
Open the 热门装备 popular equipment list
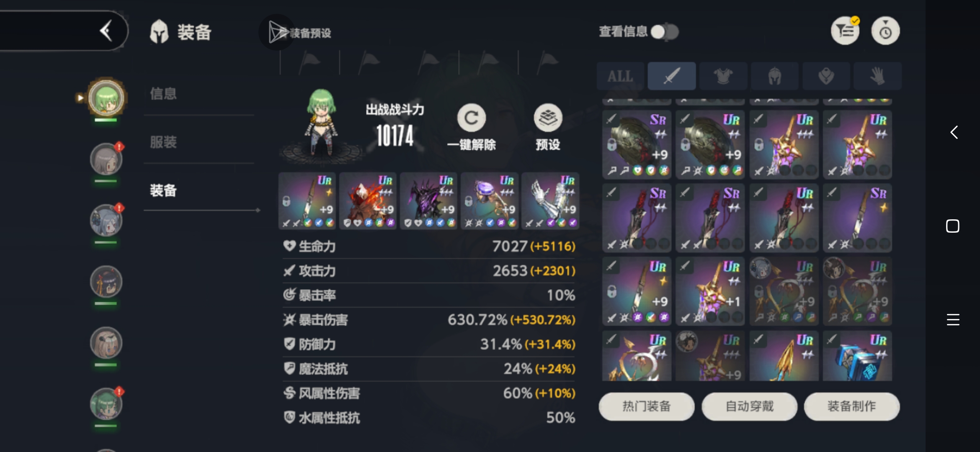point(647,406)
